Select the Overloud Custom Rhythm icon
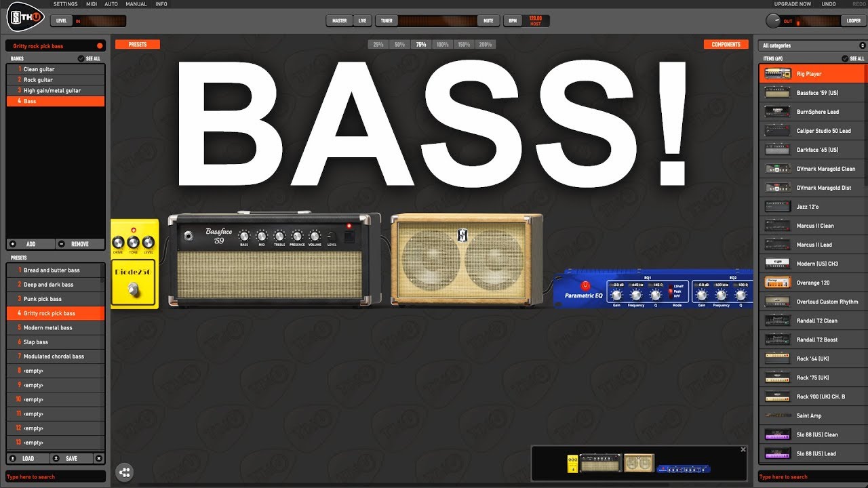Image resolution: width=868 pixels, height=488 pixels. pyautogui.click(x=776, y=302)
